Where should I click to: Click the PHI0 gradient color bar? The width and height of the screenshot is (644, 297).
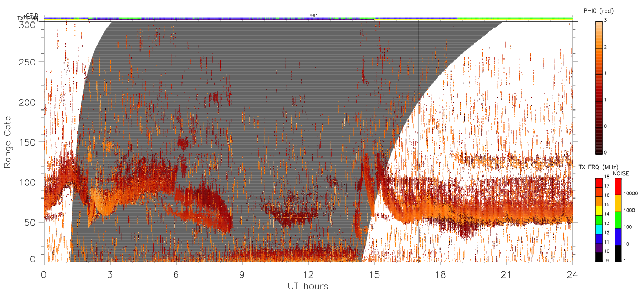click(598, 87)
